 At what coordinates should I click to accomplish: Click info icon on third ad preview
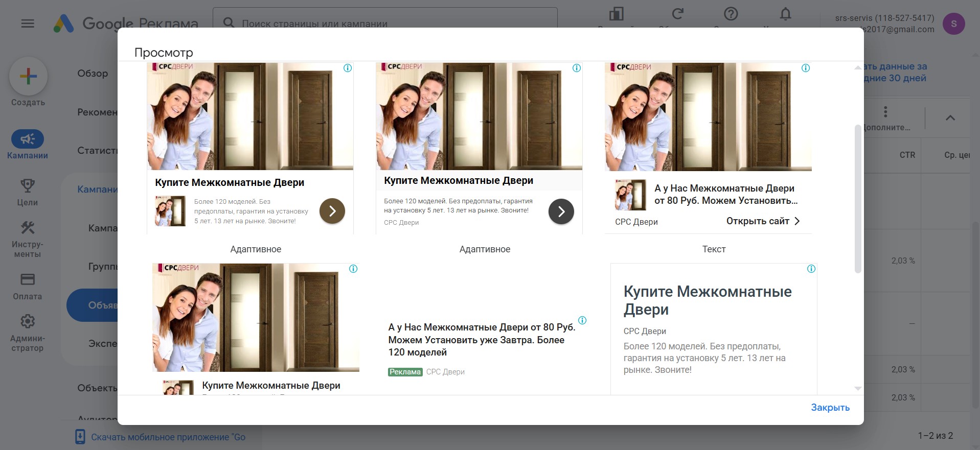[x=806, y=68]
